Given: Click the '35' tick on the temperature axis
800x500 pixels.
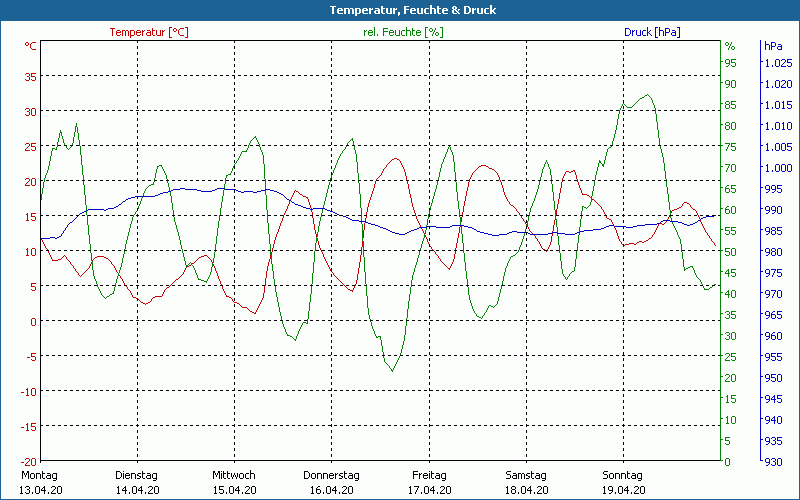Looking at the screenshot, I should pos(30,76).
